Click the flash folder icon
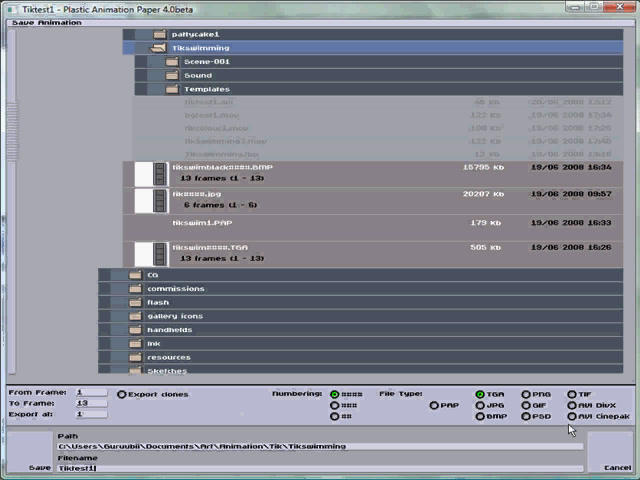The height and width of the screenshot is (480, 640). point(135,302)
